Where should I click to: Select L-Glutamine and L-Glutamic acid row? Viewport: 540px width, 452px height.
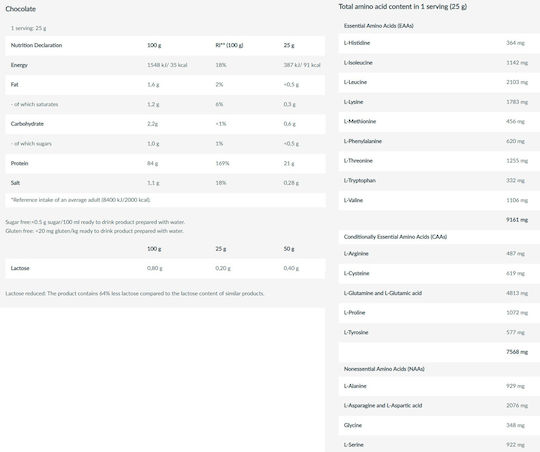(x=439, y=293)
